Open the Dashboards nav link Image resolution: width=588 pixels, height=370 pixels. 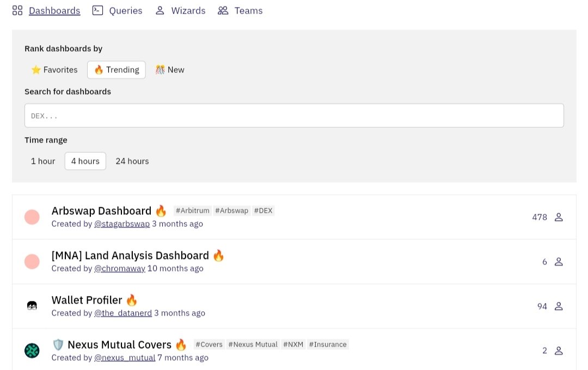coord(54,10)
